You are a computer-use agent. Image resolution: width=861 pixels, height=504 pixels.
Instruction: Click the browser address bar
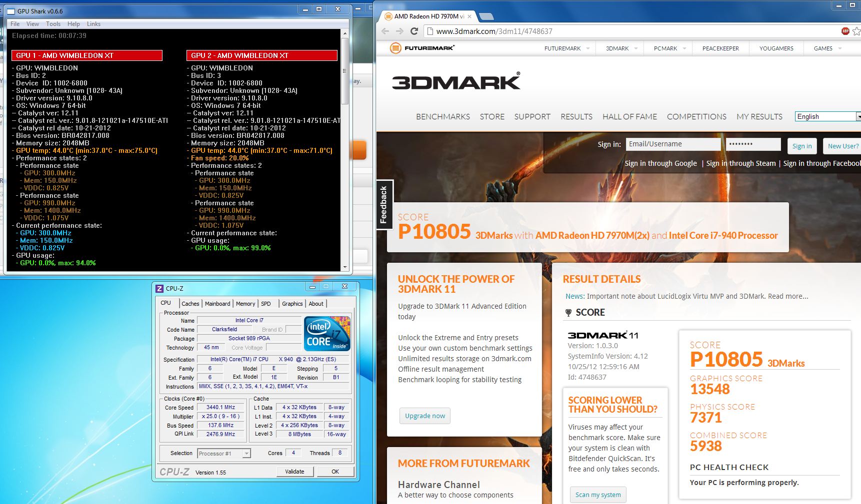630,31
